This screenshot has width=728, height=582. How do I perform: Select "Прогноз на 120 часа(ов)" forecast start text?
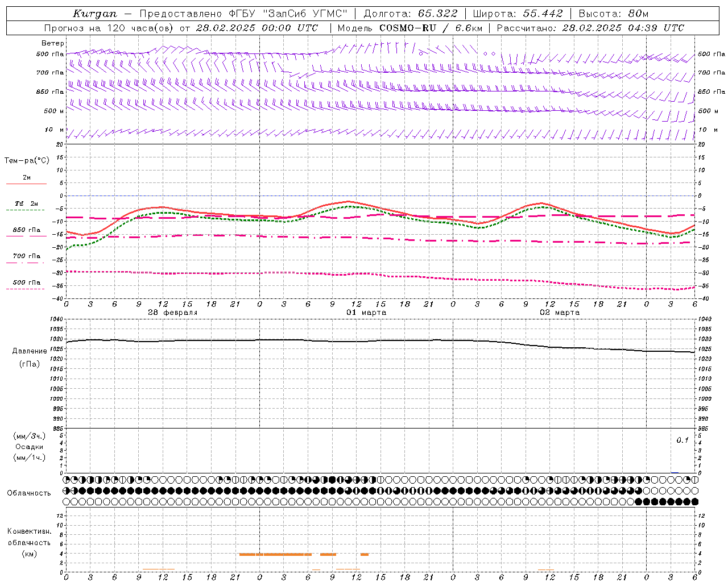click(x=109, y=28)
